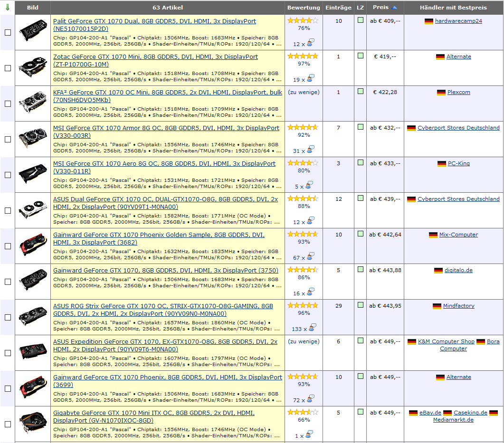Open Gainward GTX 1070 Phoenix (3699) link

point(168,381)
